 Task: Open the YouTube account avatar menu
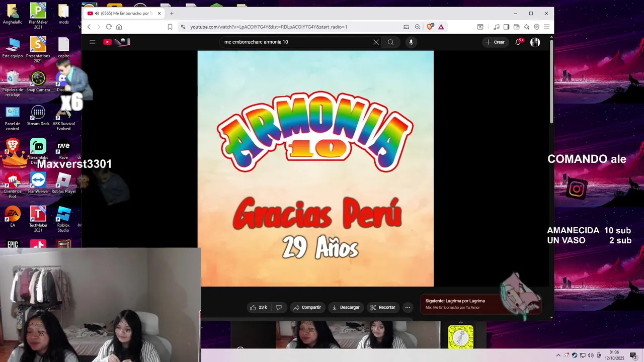[x=535, y=42]
